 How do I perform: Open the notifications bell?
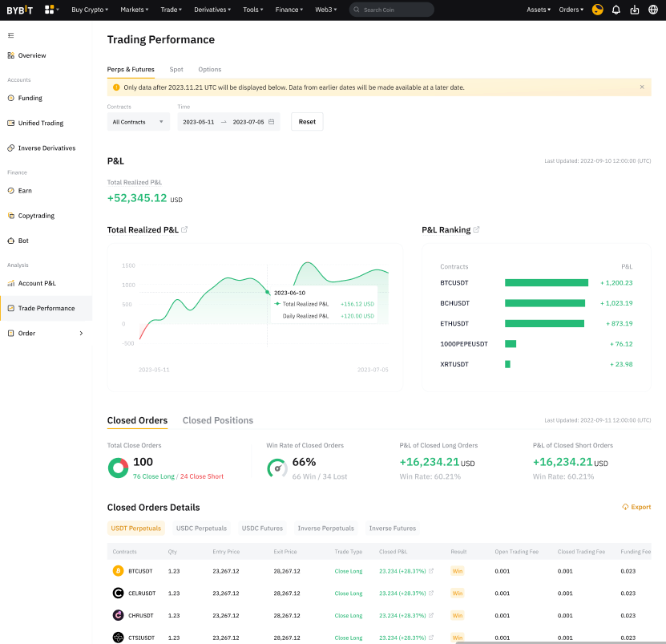tap(616, 10)
